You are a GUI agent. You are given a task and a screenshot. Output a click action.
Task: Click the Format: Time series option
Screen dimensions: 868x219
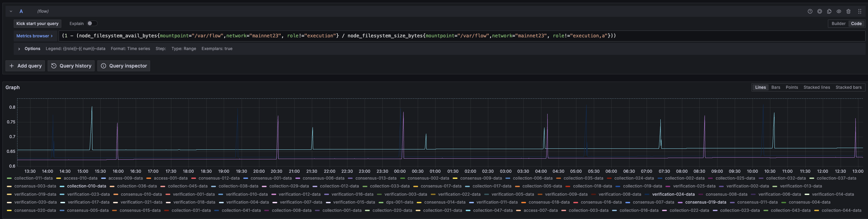[130, 49]
